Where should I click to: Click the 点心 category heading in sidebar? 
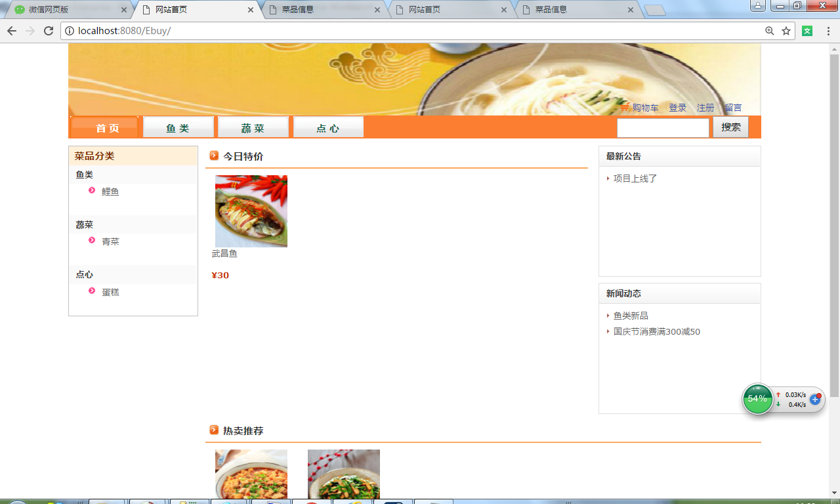(85, 274)
